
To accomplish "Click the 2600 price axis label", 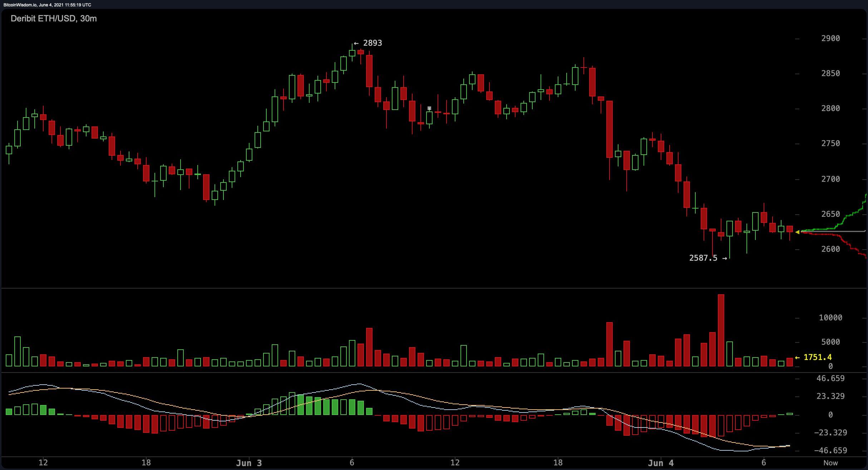I will click(x=830, y=249).
